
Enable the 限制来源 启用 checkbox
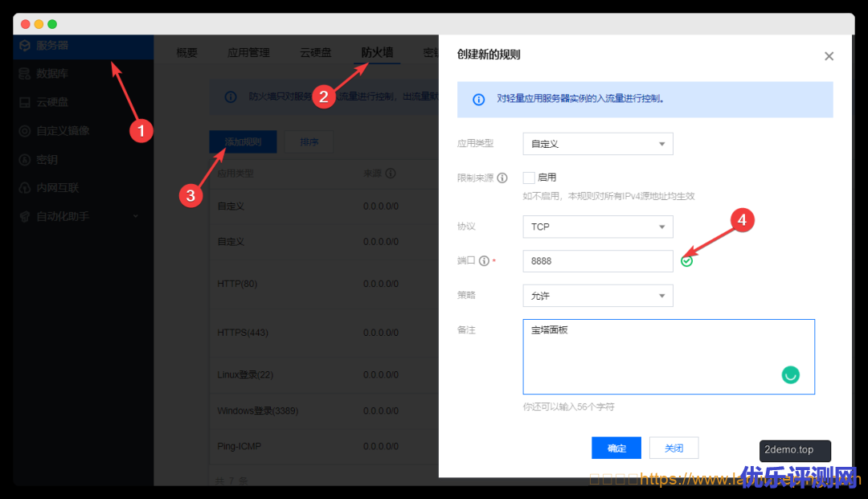529,178
